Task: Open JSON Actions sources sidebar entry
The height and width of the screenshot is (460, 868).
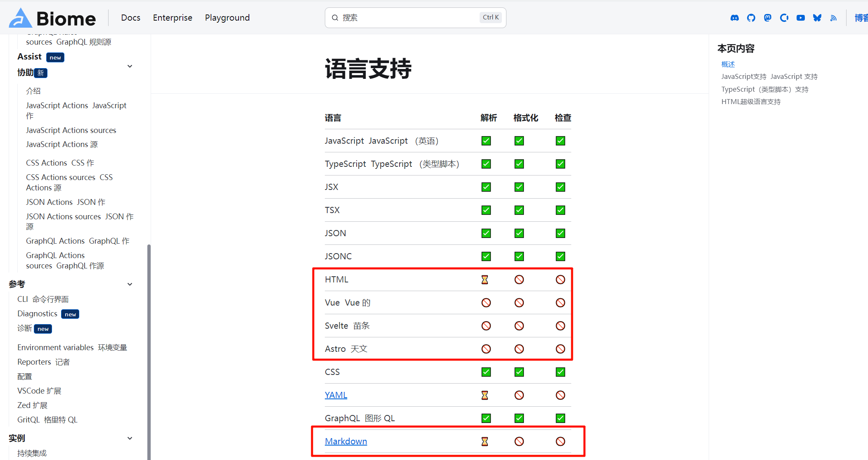Action: pos(80,222)
